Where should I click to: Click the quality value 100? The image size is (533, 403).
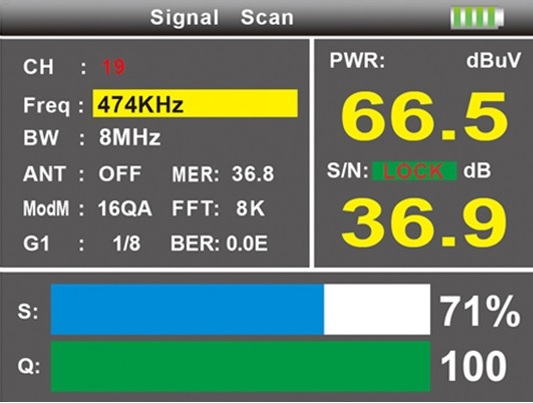474,367
